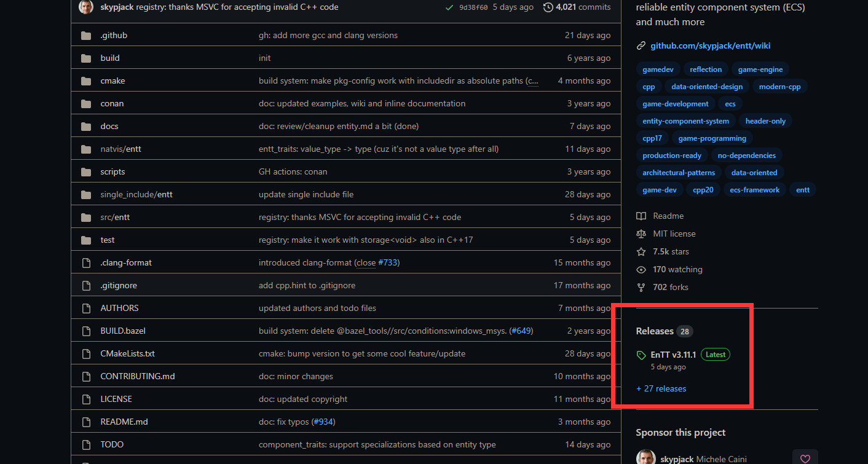Screen dimensions: 868x464
Task: Show the + 27 releases link
Action: pos(661,388)
